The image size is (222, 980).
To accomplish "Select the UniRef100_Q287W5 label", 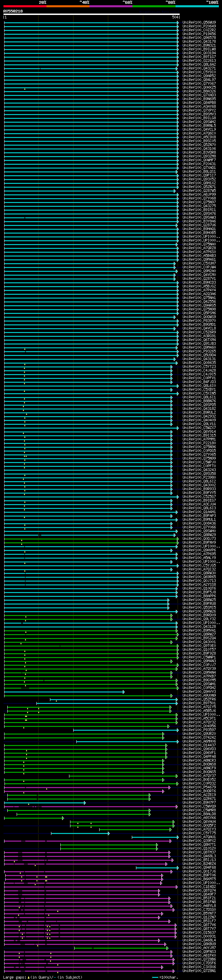I will tap(199, 191).
